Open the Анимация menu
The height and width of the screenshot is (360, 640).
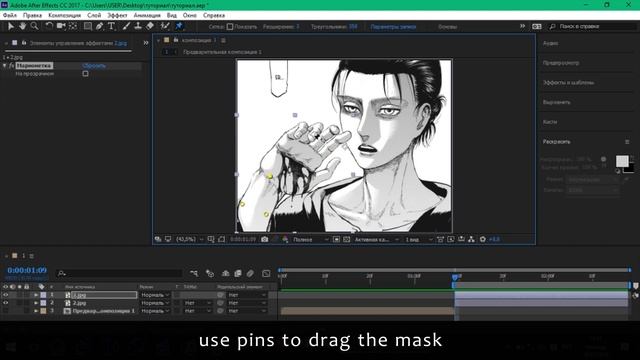pyautogui.click(x=147, y=15)
